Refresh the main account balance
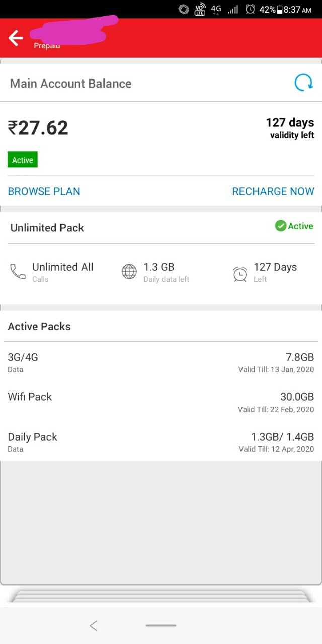 [x=303, y=83]
